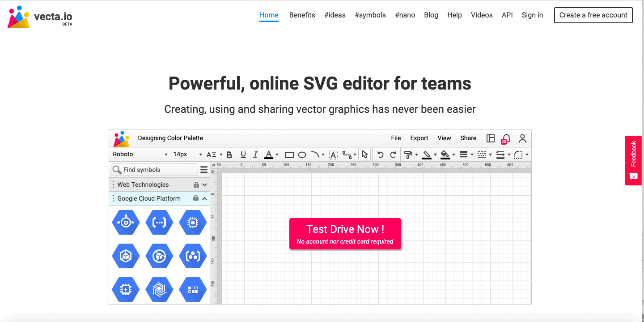
Task: Toggle italic text formatting
Action: pos(255,155)
